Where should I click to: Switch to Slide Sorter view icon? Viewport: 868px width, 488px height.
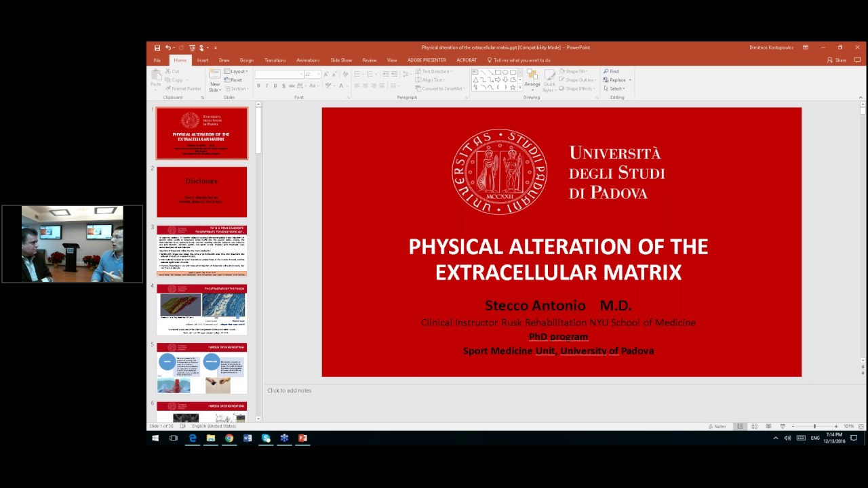pos(754,426)
